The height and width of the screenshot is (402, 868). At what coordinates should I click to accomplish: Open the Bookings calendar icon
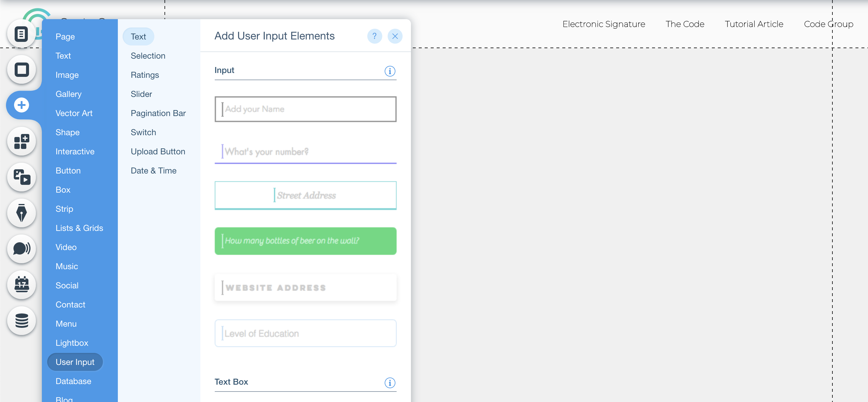tap(21, 285)
